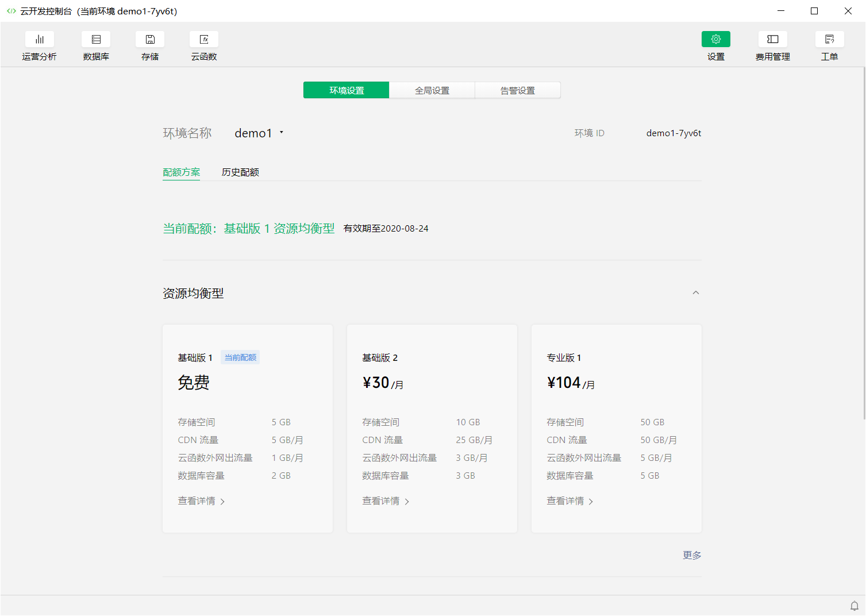This screenshot has height=616, width=866.
Task: Click the 环境 ID label
Action: tap(590, 133)
